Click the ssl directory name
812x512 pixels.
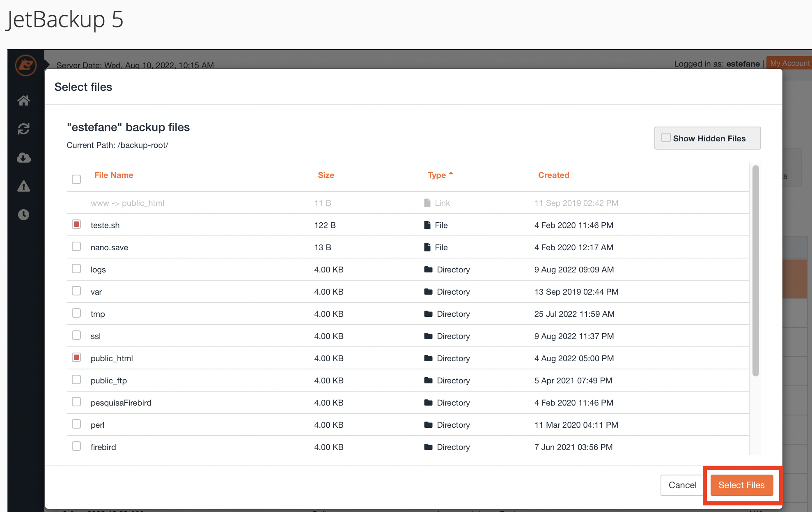96,336
